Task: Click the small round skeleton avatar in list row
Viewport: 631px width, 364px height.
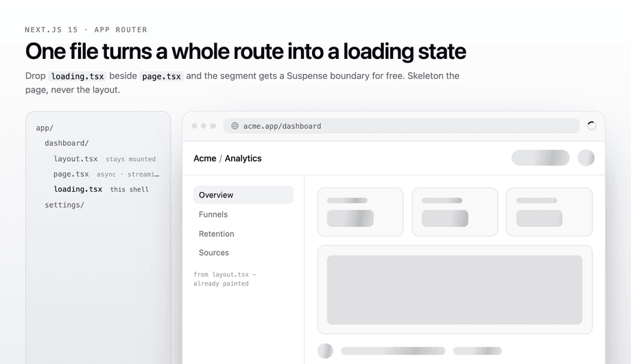Action: pyautogui.click(x=325, y=351)
